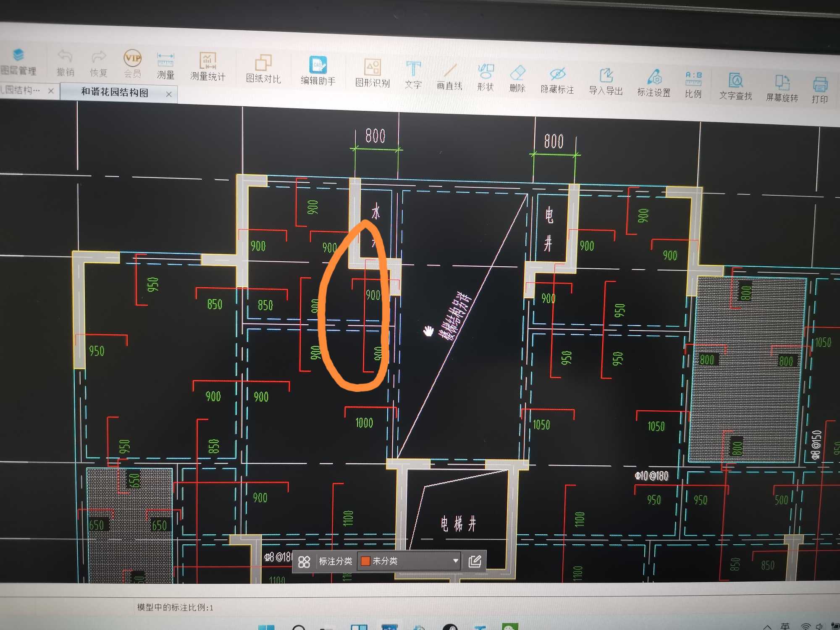This screenshot has width=840, height=630.
Task: Click the 恢复 redo icon
Action: coord(99,64)
